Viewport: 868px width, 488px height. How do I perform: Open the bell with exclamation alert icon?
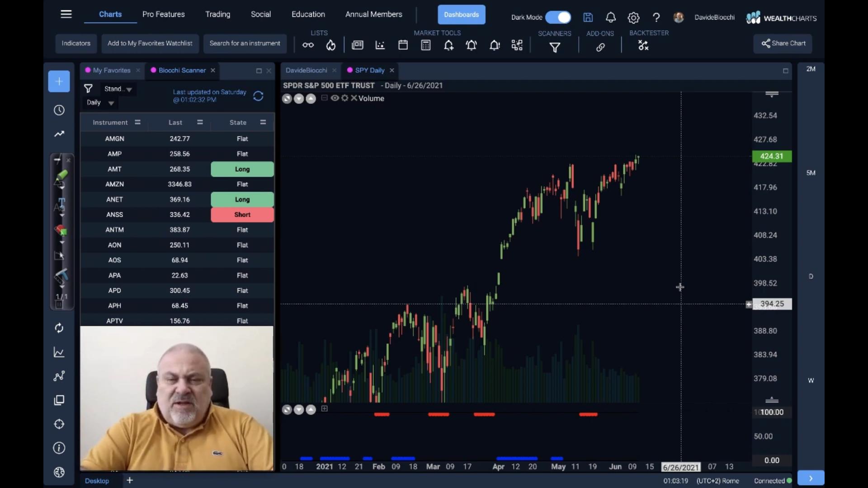tap(495, 45)
